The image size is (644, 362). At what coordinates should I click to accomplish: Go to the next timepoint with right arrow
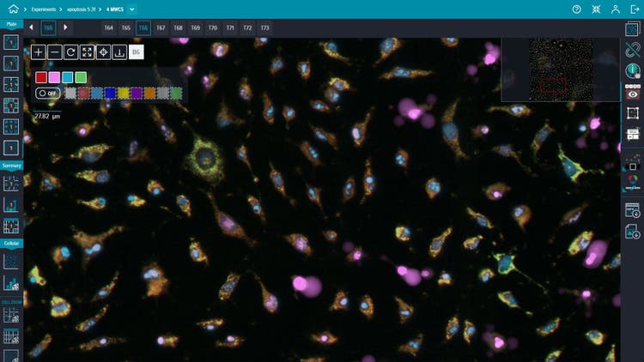65,27
